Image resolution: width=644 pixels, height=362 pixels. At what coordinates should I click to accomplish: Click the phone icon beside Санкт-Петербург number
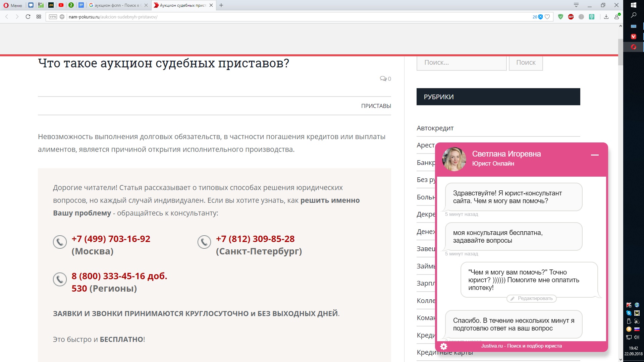204,242
